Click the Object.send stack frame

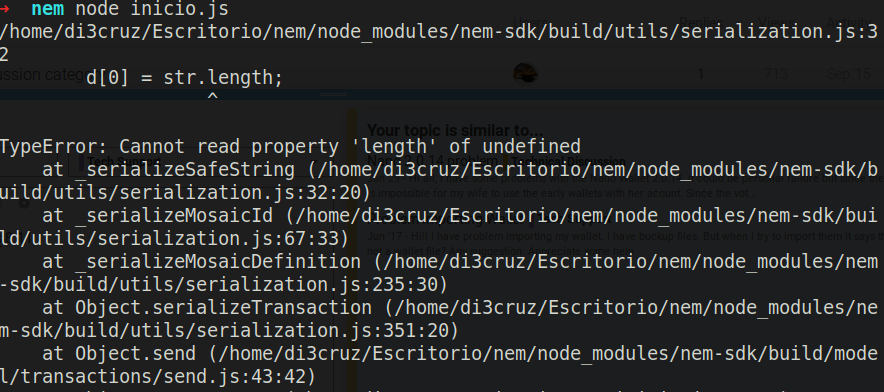click(x=439, y=365)
